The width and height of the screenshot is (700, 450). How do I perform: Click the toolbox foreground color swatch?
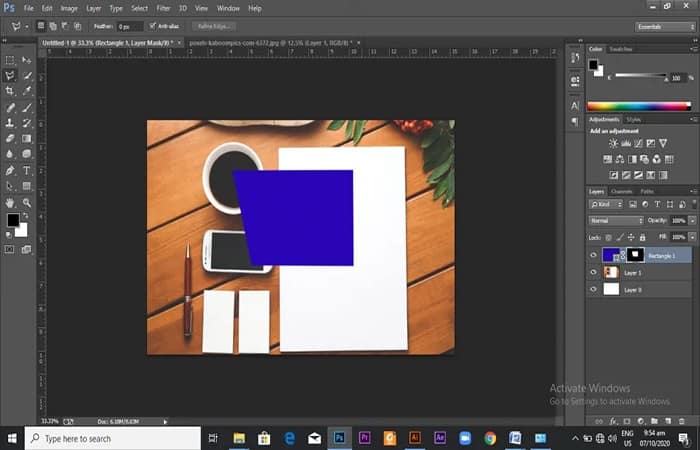tap(12, 220)
